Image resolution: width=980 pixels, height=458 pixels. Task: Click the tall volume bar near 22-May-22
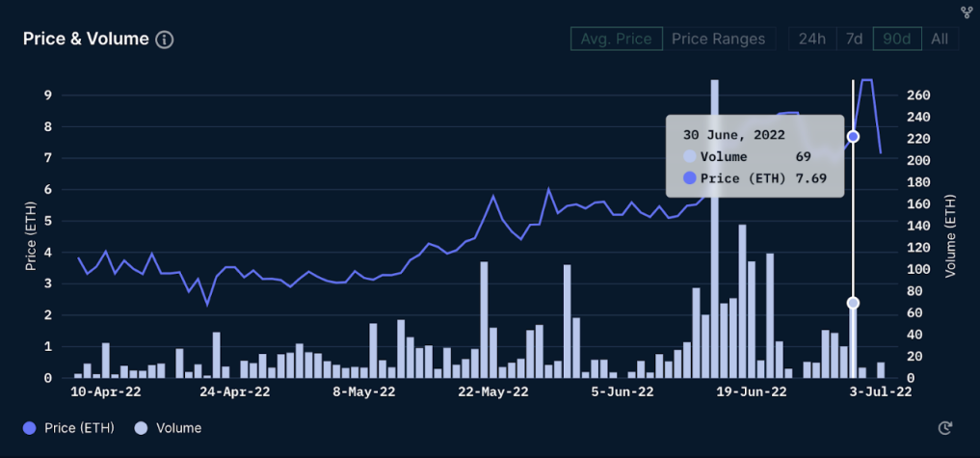484,320
